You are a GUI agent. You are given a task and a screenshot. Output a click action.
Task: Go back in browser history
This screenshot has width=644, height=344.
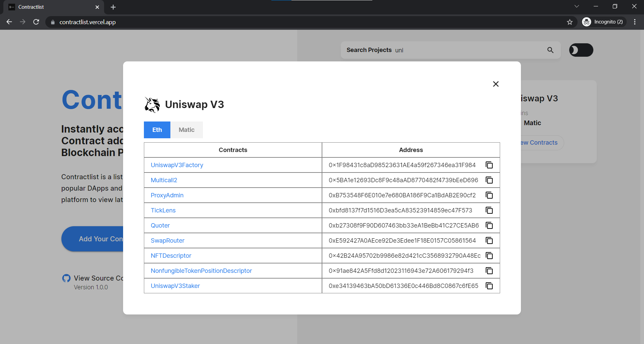point(9,22)
